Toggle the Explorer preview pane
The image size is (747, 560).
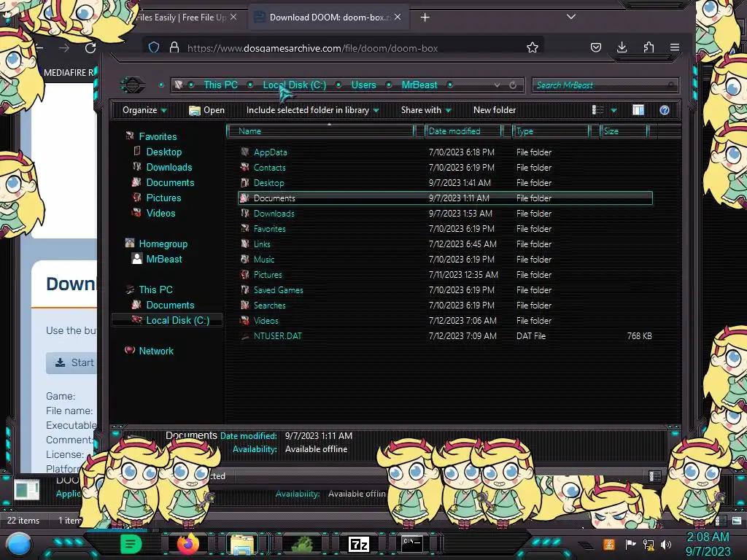[638, 110]
